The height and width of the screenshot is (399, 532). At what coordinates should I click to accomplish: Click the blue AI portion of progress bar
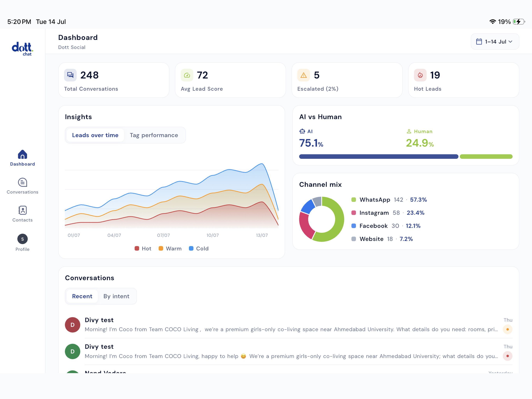(x=379, y=157)
